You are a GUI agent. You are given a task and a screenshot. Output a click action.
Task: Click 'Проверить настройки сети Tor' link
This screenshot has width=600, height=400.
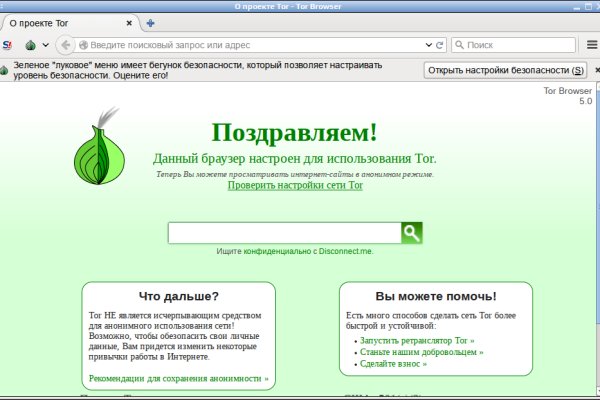(295, 185)
